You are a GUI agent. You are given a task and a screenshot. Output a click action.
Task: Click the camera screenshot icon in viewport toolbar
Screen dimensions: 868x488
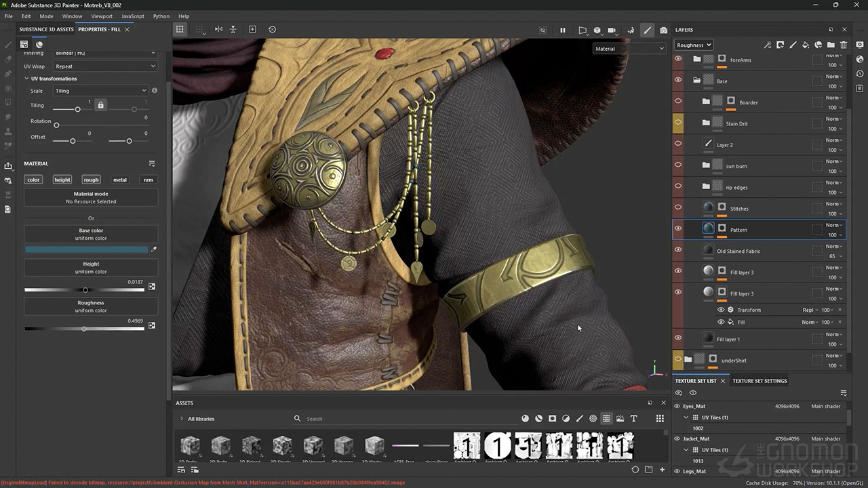tap(663, 30)
